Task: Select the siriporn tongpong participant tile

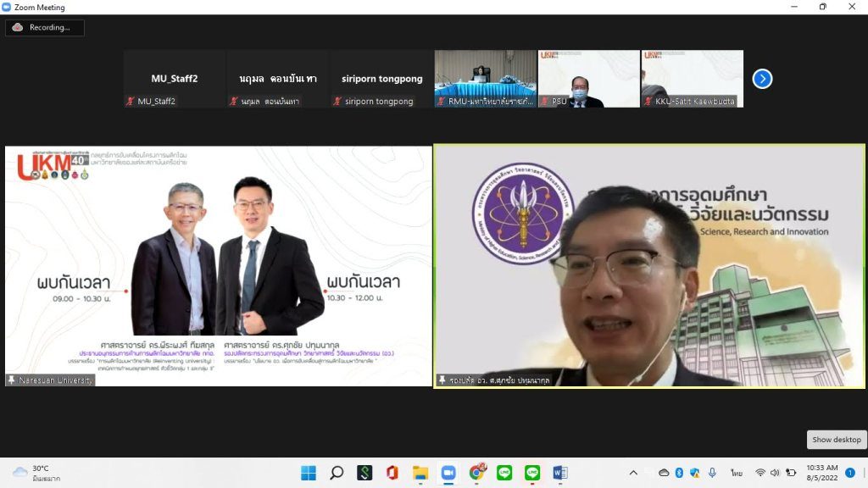Action: (381, 79)
